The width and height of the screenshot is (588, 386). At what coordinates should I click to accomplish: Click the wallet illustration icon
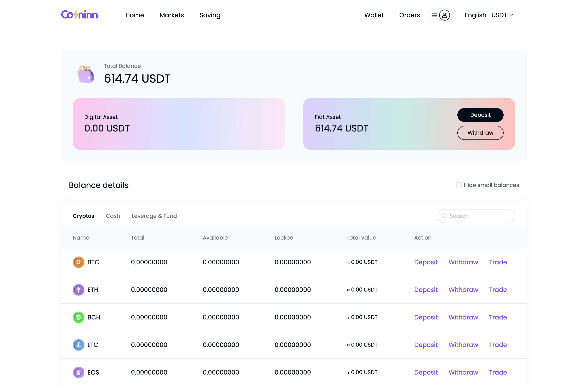(x=86, y=74)
